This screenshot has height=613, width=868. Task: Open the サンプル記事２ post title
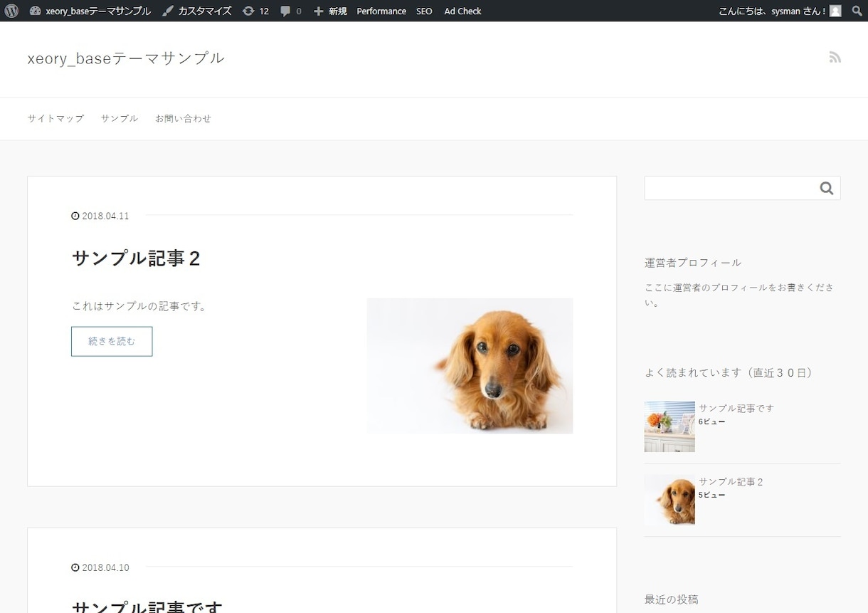[x=136, y=258]
